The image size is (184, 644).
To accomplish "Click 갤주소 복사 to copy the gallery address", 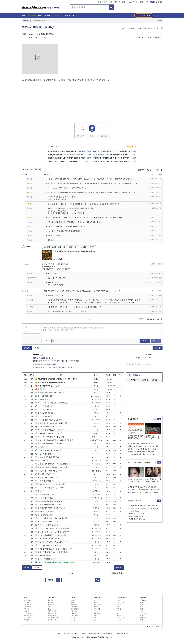I will (x=147, y=28).
